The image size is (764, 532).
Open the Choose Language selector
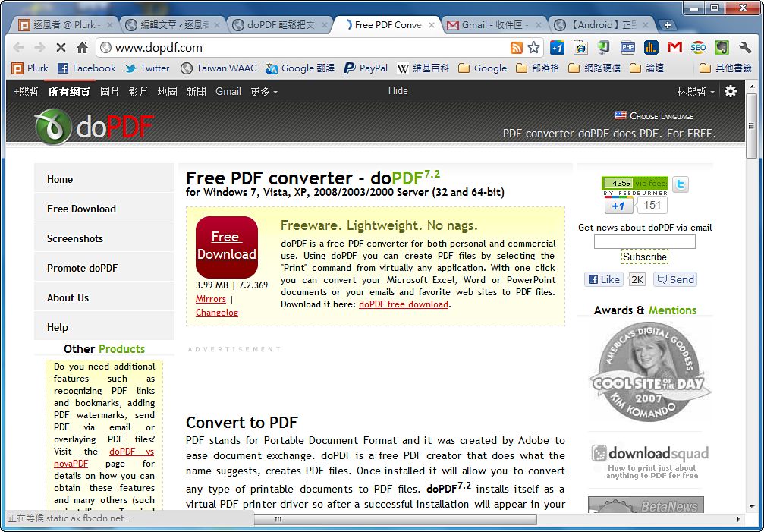(x=654, y=116)
